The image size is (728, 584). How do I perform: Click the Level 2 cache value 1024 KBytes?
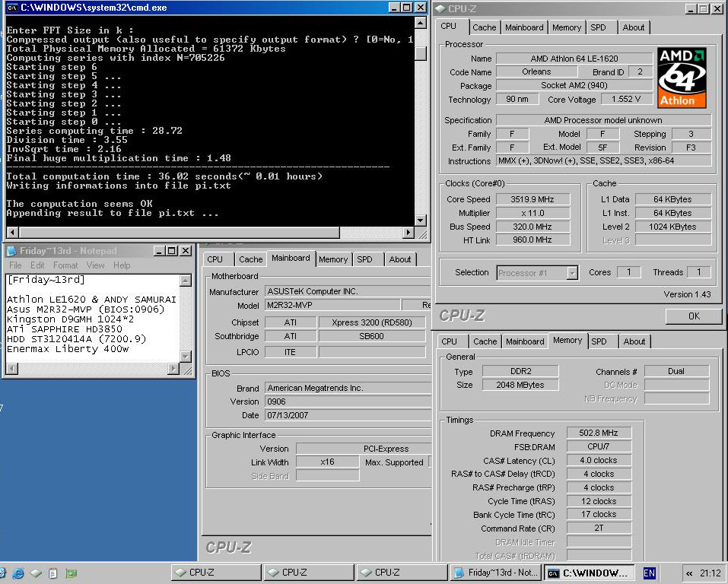click(x=672, y=227)
